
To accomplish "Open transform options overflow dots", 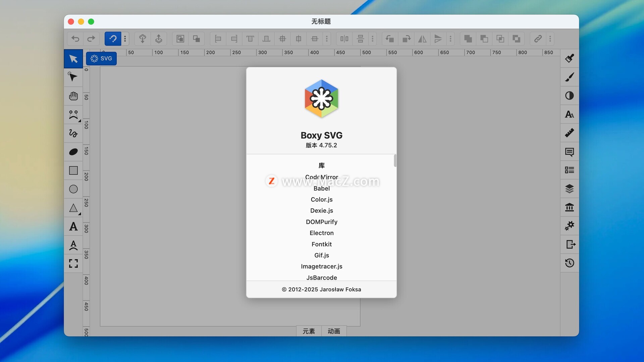I will [450, 39].
